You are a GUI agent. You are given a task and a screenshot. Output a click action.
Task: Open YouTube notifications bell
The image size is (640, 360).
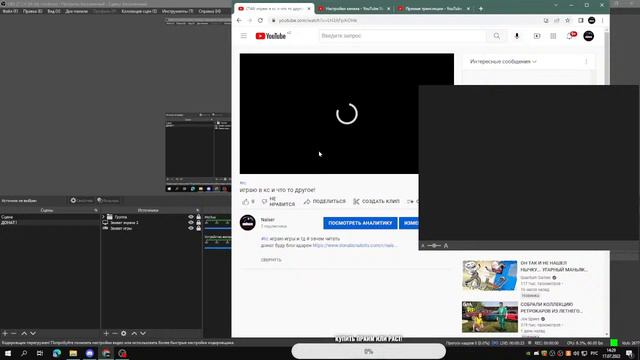(x=570, y=36)
